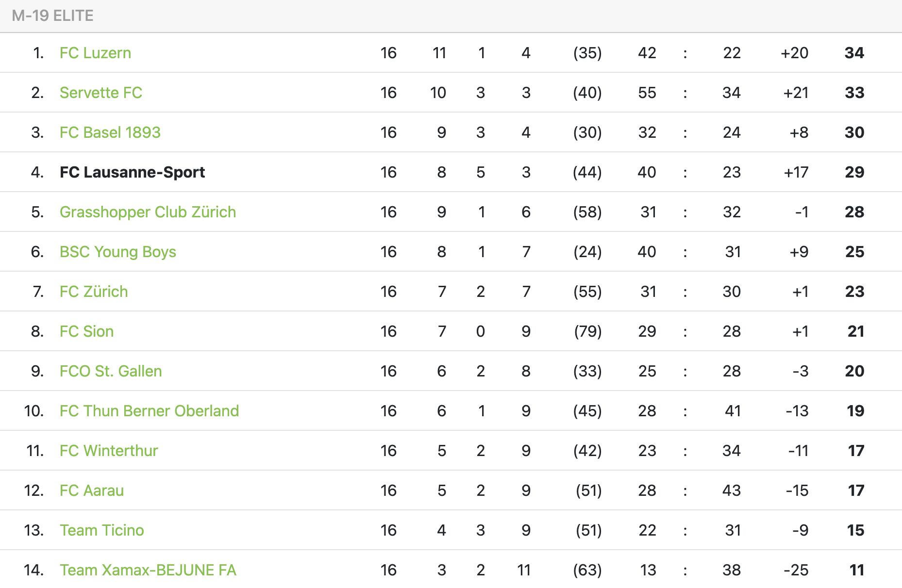Click the FC Basel 1893 link

pyautogui.click(x=110, y=132)
